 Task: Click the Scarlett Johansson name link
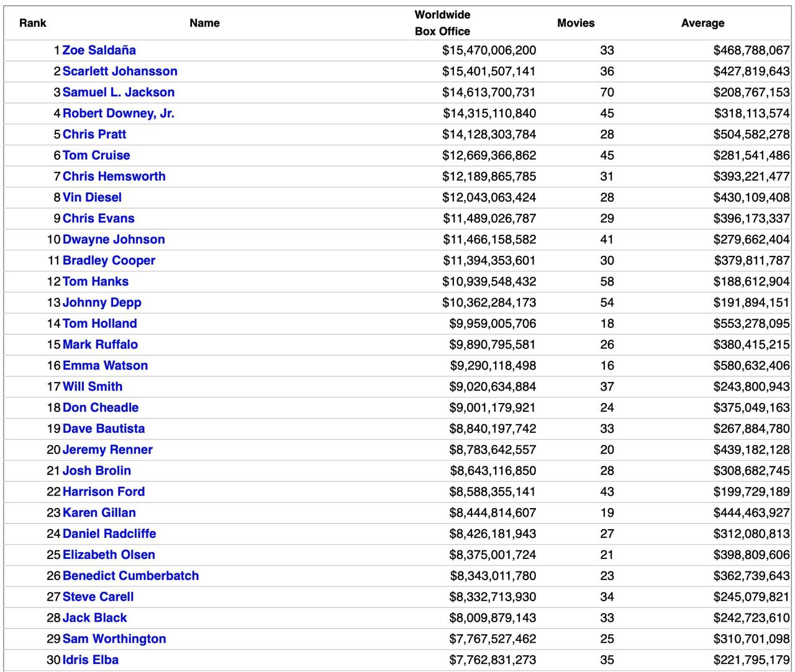(x=120, y=71)
